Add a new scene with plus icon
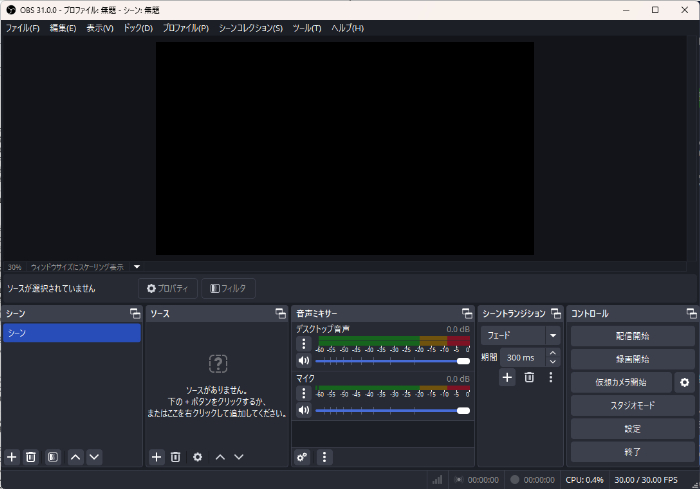 point(12,457)
